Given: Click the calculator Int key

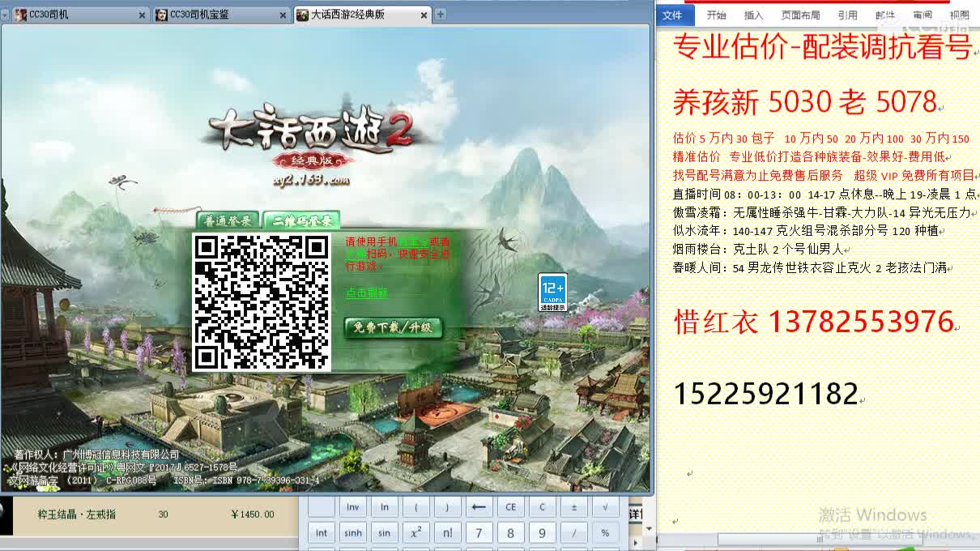Looking at the screenshot, I should coord(322,533).
